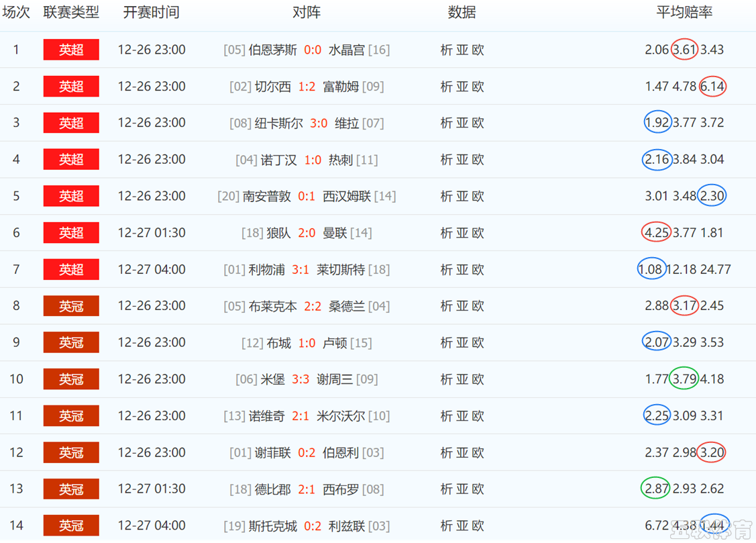756x543 pixels.
Task: Select the 水晶宫 team name
Action: click(347, 50)
